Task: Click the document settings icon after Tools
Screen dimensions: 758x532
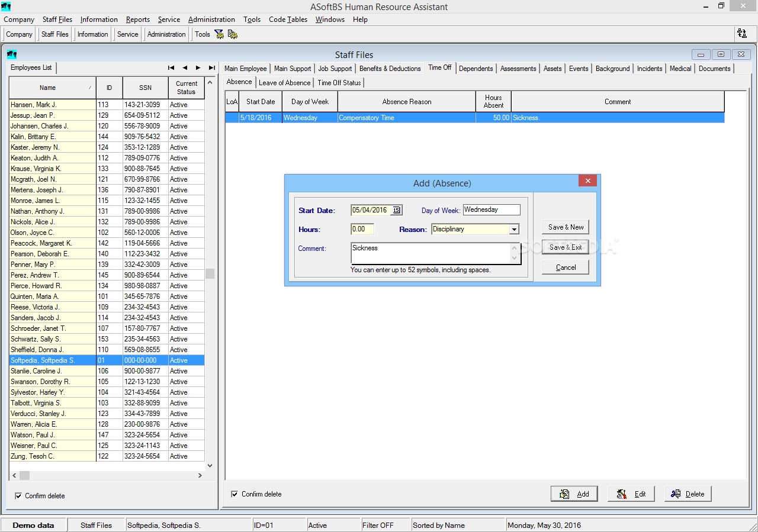Action: pyautogui.click(x=232, y=34)
